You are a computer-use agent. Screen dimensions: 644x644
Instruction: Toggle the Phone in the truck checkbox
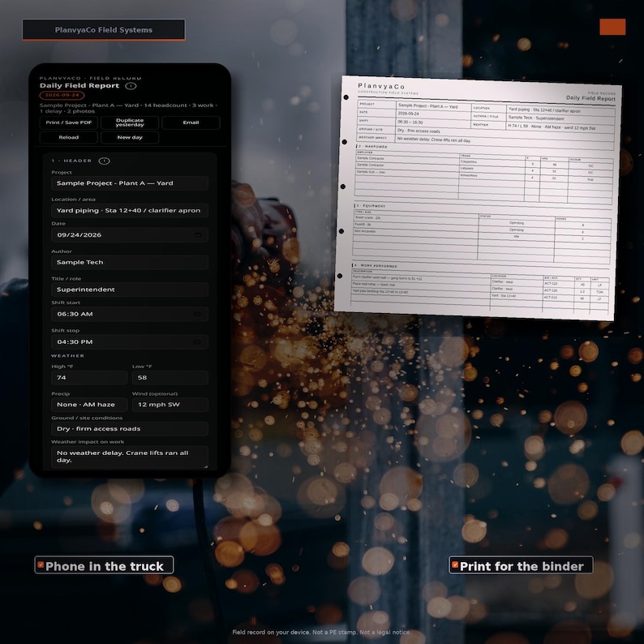pos(41,565)
